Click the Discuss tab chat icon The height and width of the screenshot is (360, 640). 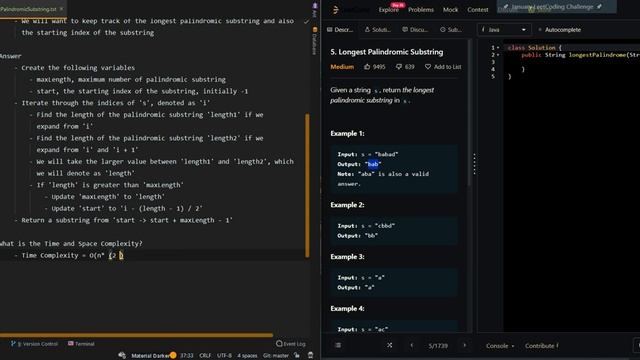click(x=404, y=29)
